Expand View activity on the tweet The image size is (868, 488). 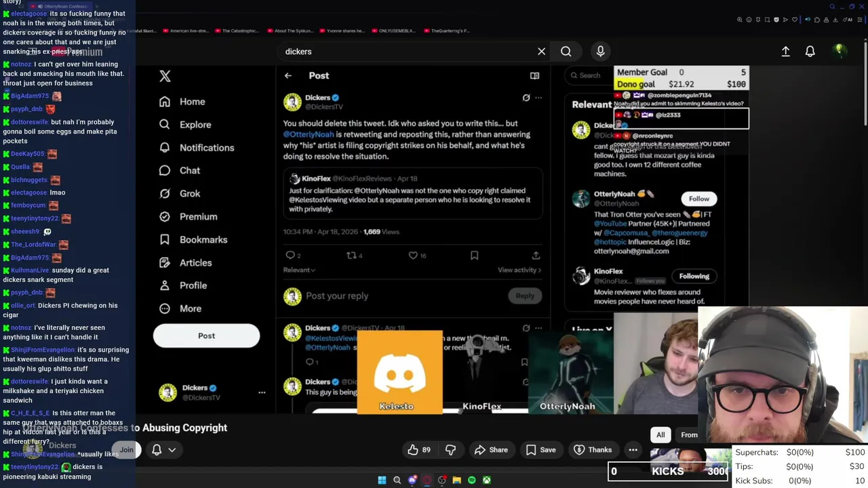[519, 270]
